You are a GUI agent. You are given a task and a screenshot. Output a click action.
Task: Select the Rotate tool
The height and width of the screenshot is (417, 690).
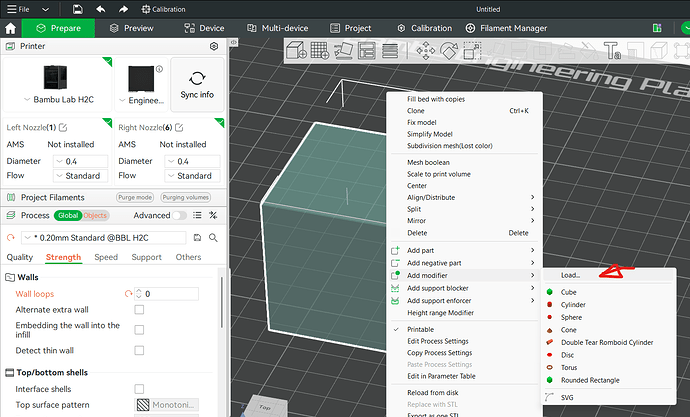(x=449, y=51)
